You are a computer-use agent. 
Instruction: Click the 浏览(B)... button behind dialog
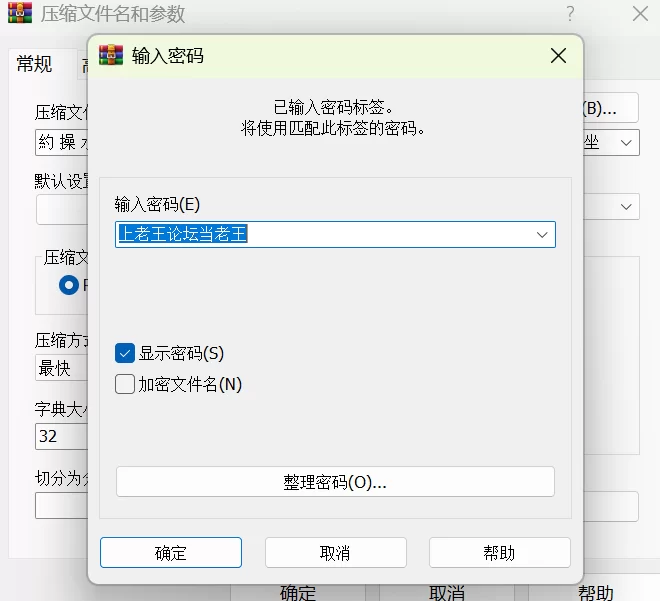[612, 108]
